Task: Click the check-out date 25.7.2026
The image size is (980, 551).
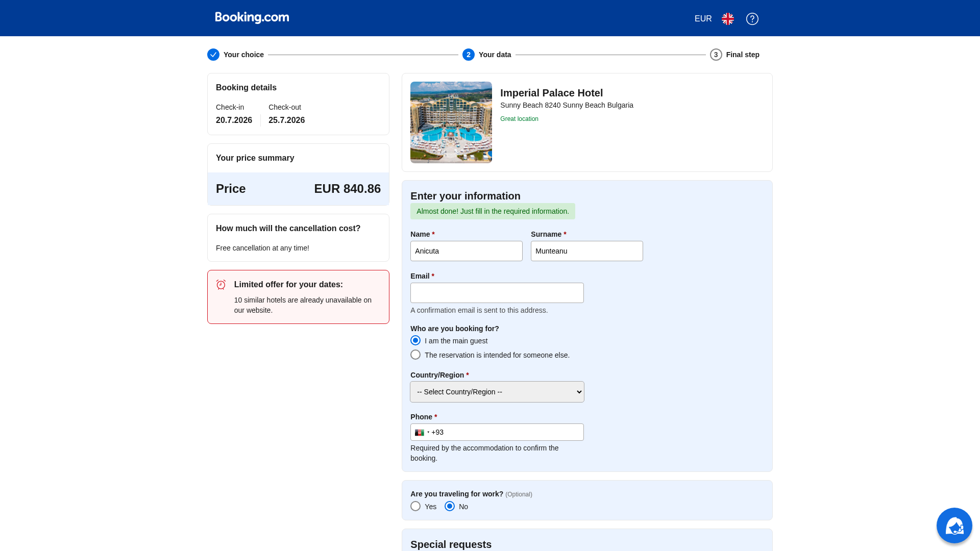Action: [286, 120]
